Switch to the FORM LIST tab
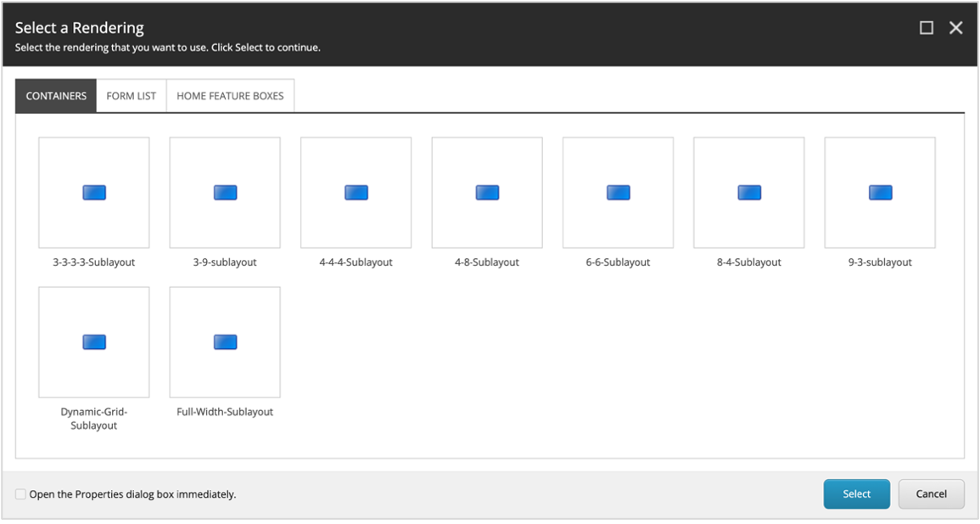 [x=131, y=95]
